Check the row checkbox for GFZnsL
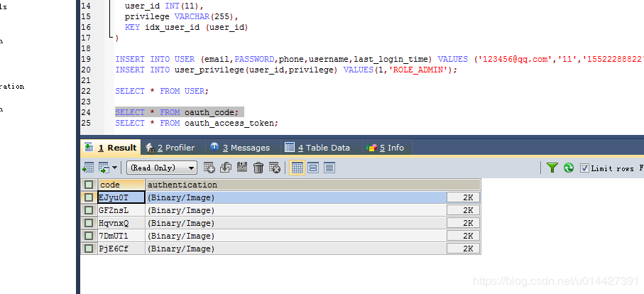644x294 pixels. [89, 210]
